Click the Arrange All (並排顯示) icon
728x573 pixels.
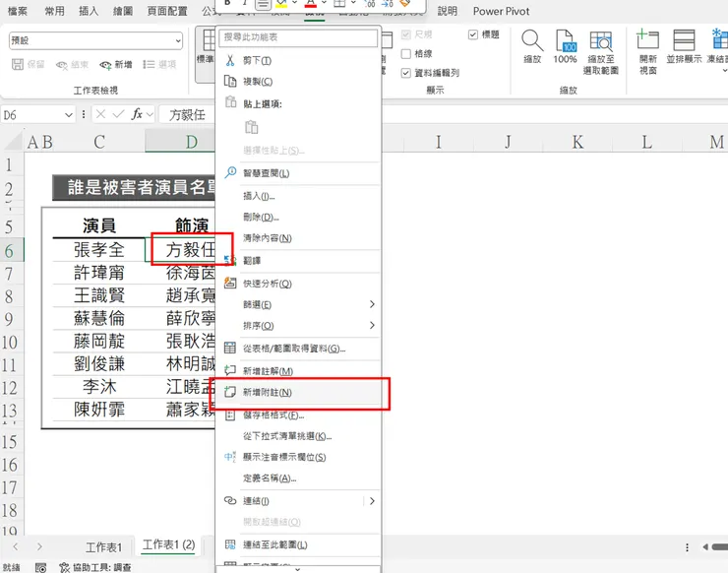pyautogui.click(x=684, y=40)
